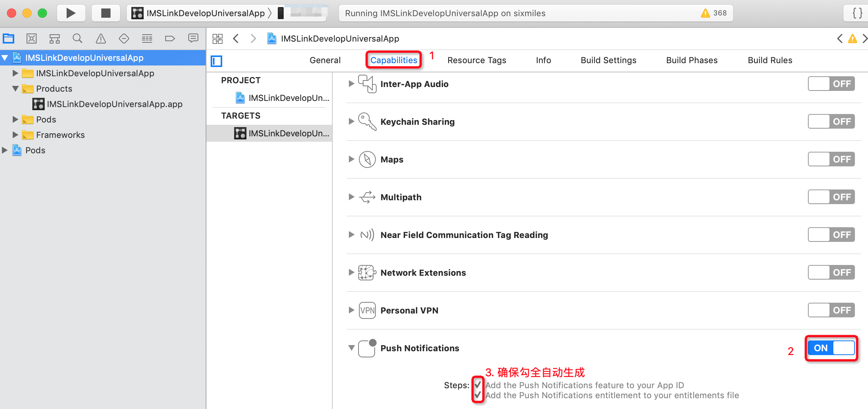Enable Network Extensions switch

(831, 272)
